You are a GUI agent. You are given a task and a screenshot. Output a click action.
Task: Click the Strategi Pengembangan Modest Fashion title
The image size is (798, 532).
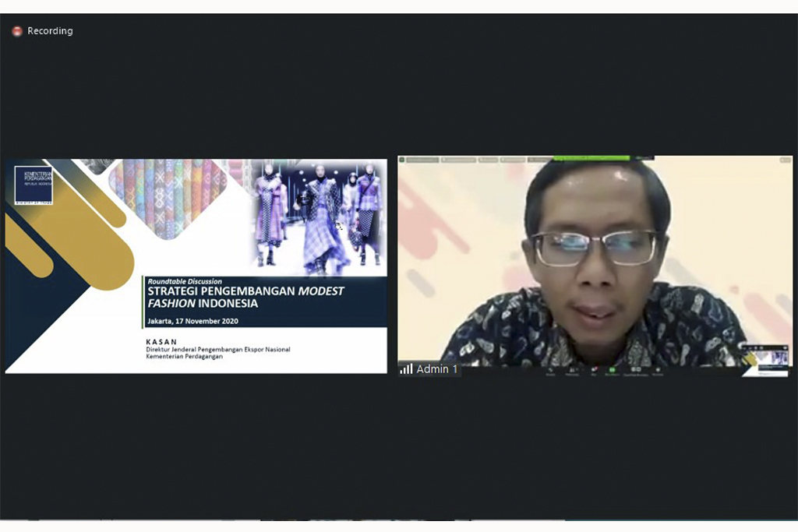(245, 297)
